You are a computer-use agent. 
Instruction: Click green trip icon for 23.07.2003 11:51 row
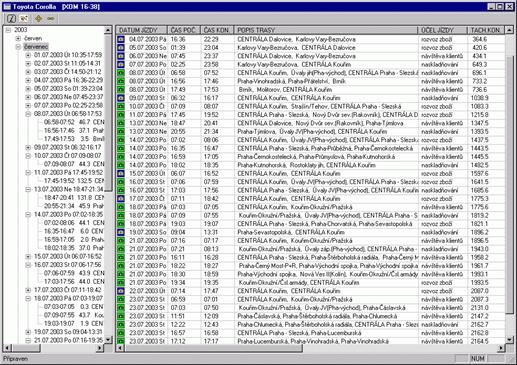click(x=121, y=316)
